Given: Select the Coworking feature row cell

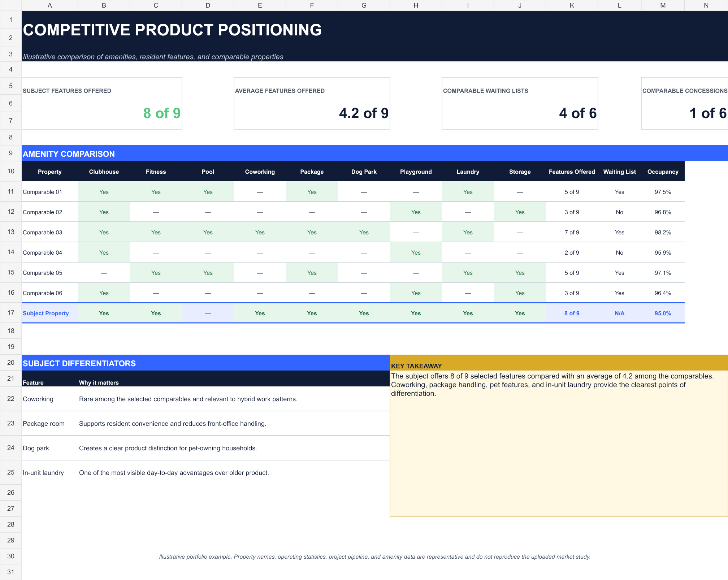Looking at the screenshot, I should [x=50, y=399].
